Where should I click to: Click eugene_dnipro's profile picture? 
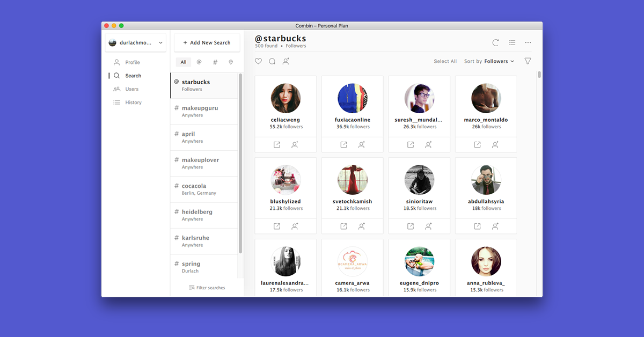(419, 261)
